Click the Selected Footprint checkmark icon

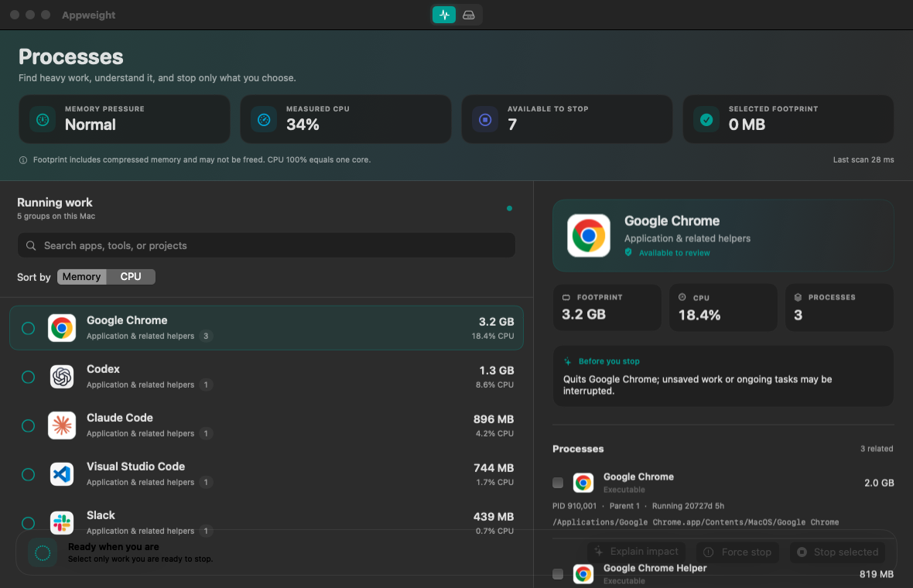pos(706,120)
